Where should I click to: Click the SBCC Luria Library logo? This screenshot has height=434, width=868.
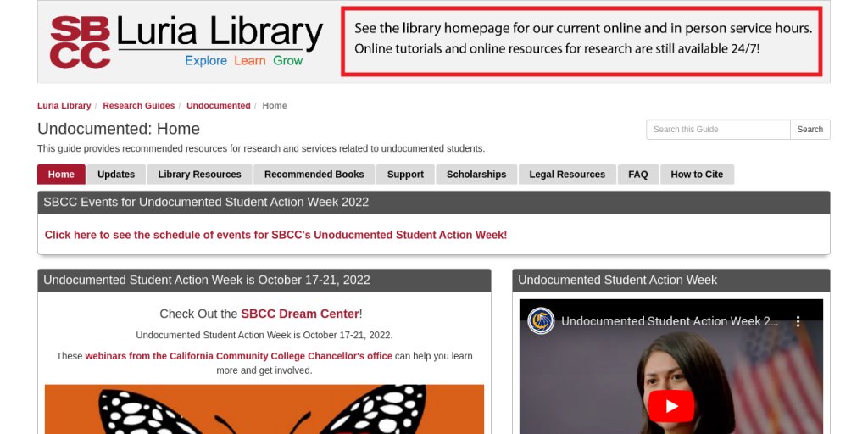coord(186,42)
